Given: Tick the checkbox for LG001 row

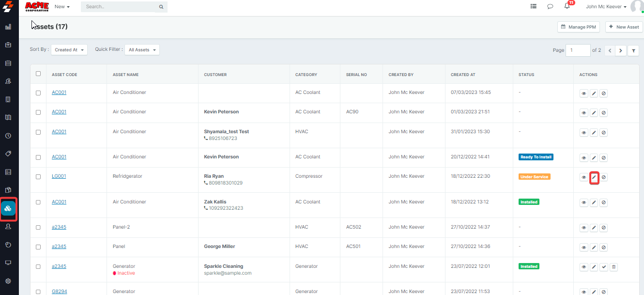Looking at the screenshot, I should coord(38,177).
